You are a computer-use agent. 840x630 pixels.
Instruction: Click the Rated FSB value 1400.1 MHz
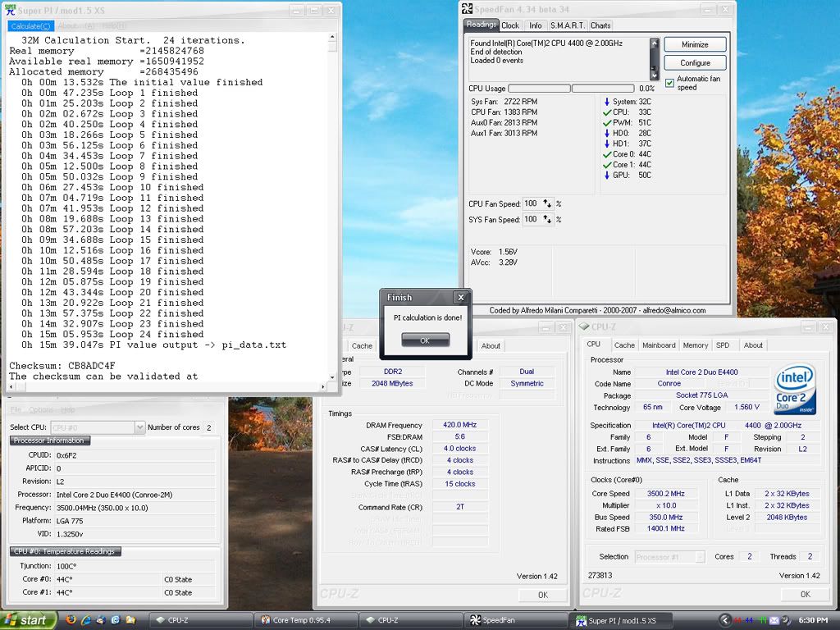point(666,529)
